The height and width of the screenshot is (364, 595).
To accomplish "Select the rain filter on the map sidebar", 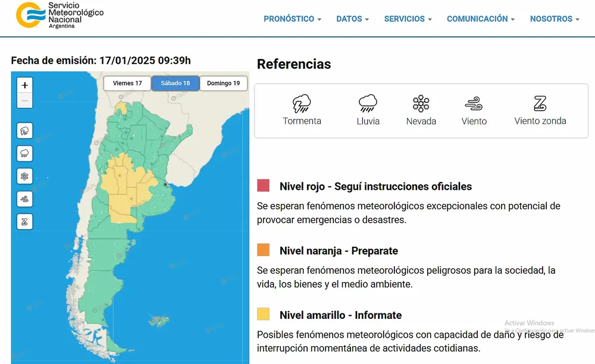I will (x=24, y=153).
